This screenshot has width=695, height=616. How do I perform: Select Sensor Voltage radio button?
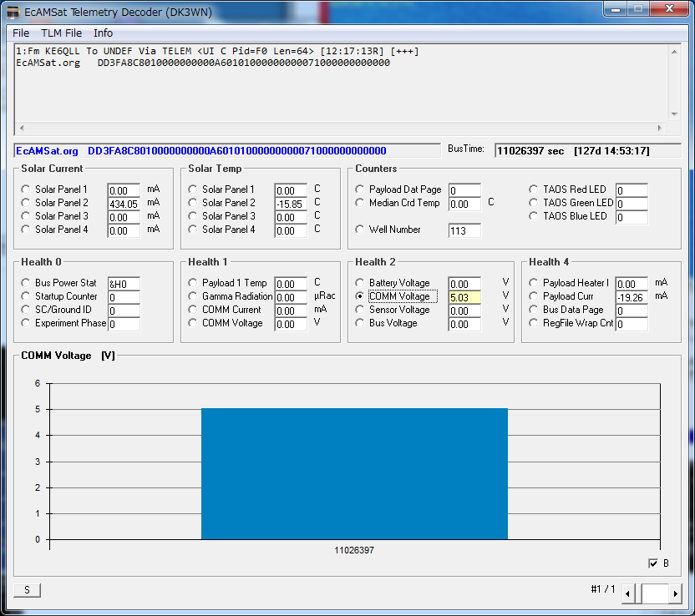coord(360,310)
